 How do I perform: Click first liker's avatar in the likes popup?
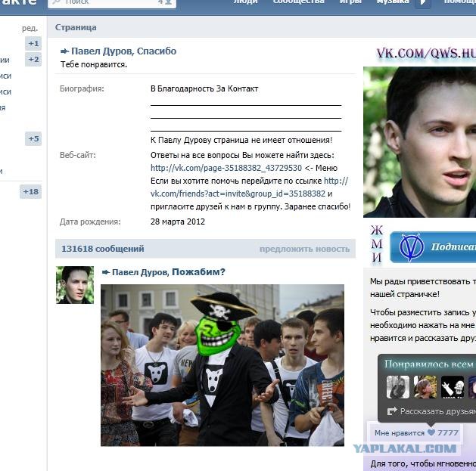398,387
